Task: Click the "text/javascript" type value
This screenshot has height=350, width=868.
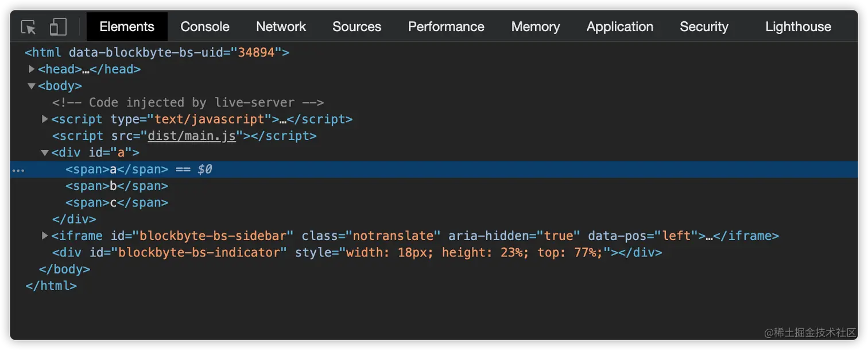Action: pyautogui.click(x=209, y=120)
